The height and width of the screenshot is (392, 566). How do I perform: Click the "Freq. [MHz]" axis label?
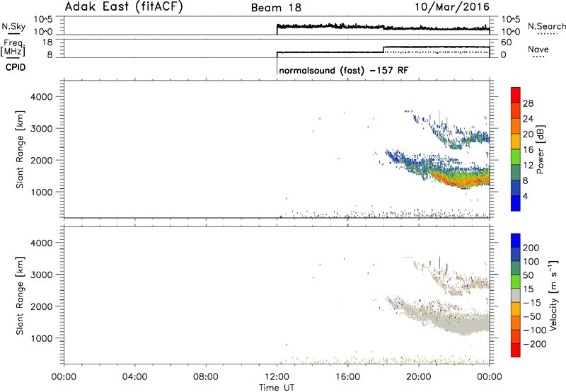click(x=13, y=47)
